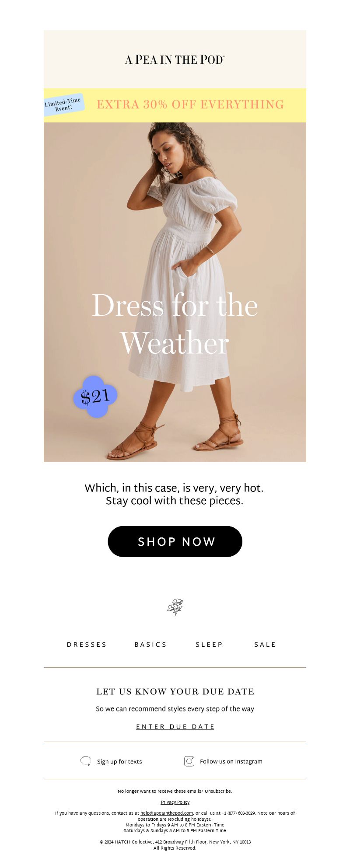
Task: Click the flower illustration icon
Action: tap(175, 607)
